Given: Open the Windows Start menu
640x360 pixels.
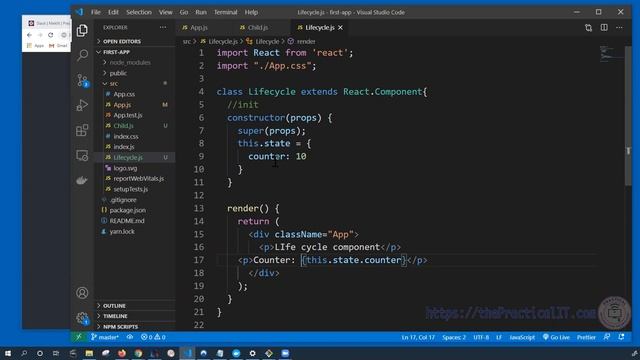Looking at the screenshot, I should [8, 353].
